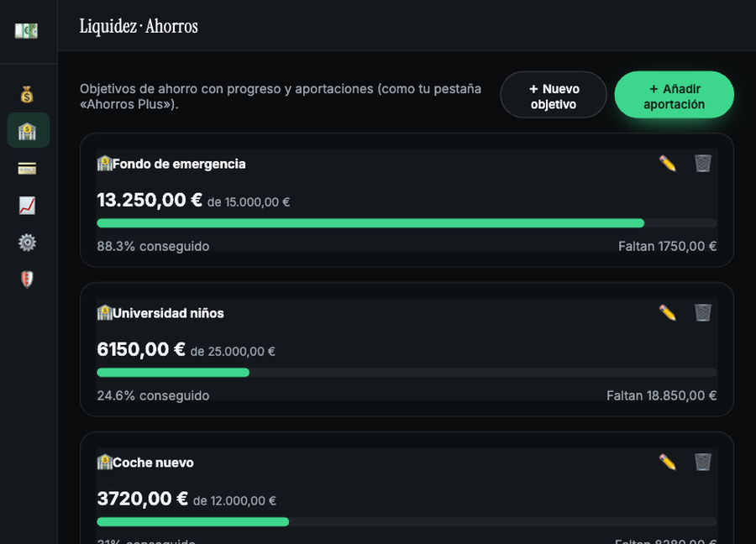Open the shield security sidebar icon

click(27, 279)
